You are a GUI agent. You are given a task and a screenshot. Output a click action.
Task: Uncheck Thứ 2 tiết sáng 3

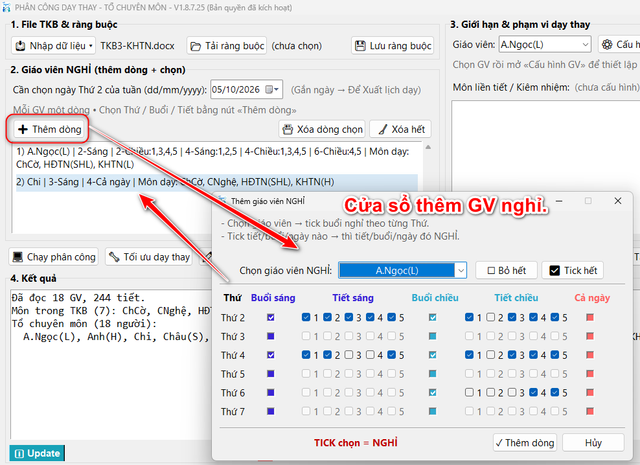[349, 317]
